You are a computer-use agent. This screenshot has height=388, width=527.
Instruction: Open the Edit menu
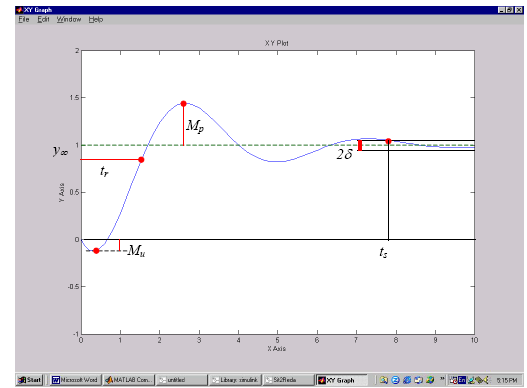(43, 20)
